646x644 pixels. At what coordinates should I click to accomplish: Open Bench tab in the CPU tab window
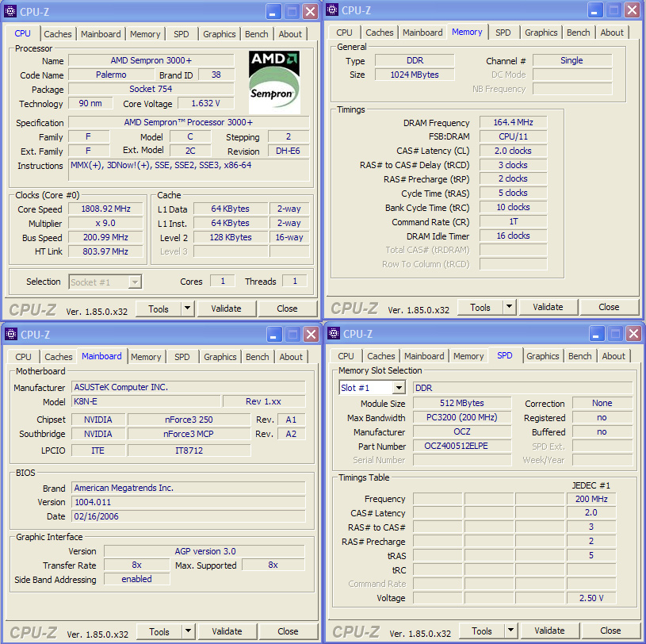click(256, 34)
